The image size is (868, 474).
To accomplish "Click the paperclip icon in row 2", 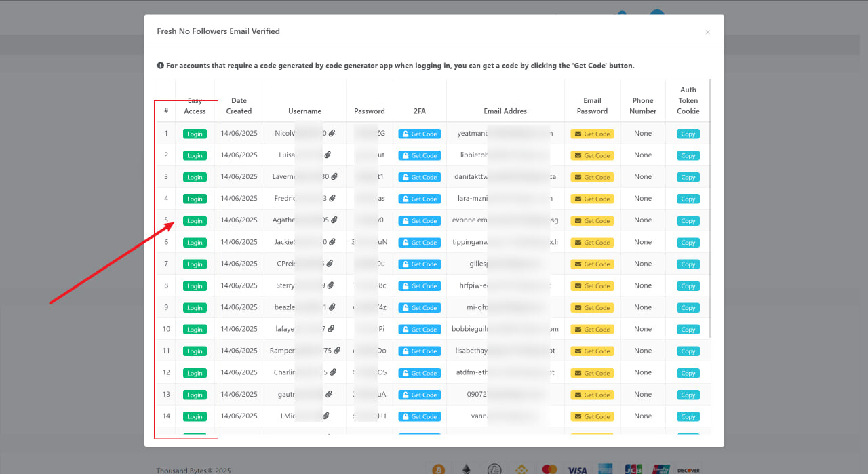I will [x=328, y=155].
